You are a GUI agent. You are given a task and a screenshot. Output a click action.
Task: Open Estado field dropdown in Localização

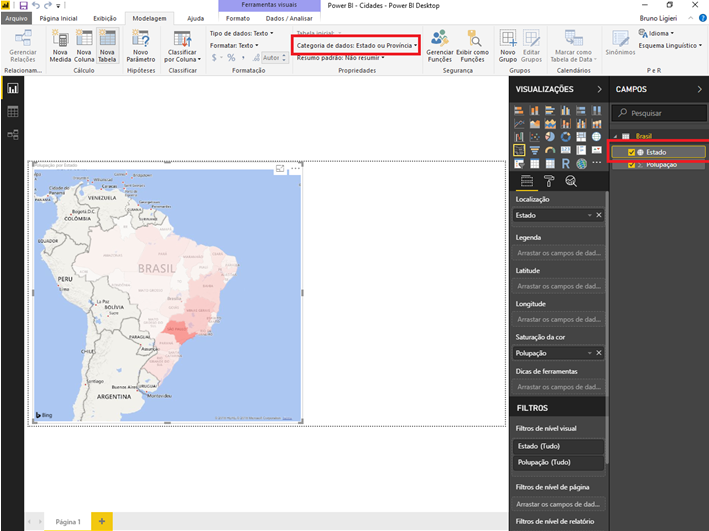pyautogui.click(x=590, y=215)
